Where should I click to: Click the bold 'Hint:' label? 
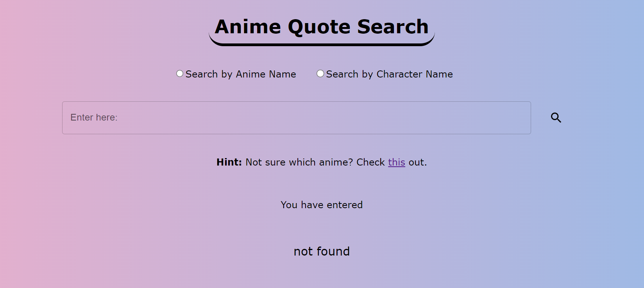(229, 162)
